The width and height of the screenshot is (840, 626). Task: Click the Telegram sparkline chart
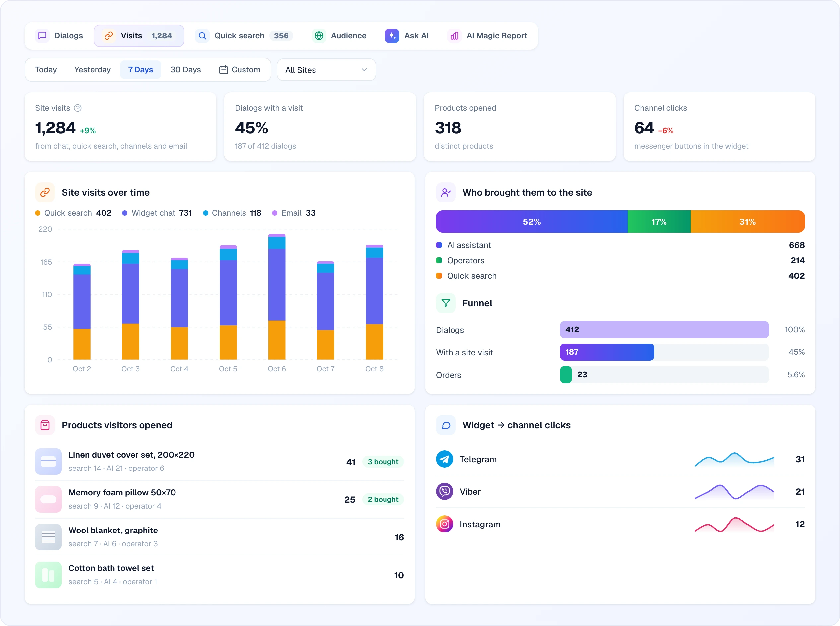click(734, 459)
